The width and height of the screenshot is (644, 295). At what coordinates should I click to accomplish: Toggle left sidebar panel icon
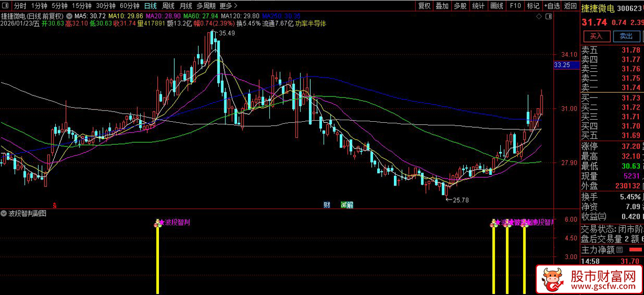point(4,6)
